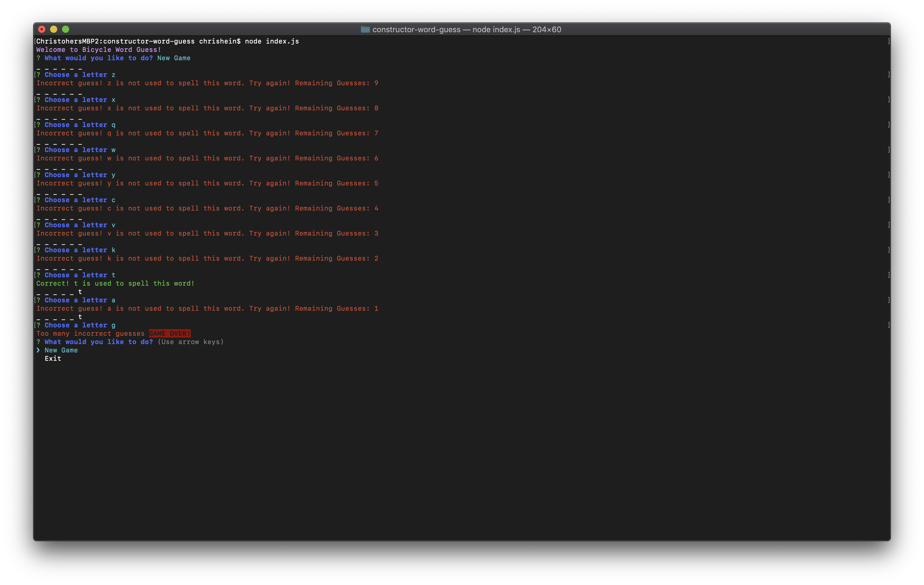Click the revealed letter t above last prompt

(x=80, y=317)
